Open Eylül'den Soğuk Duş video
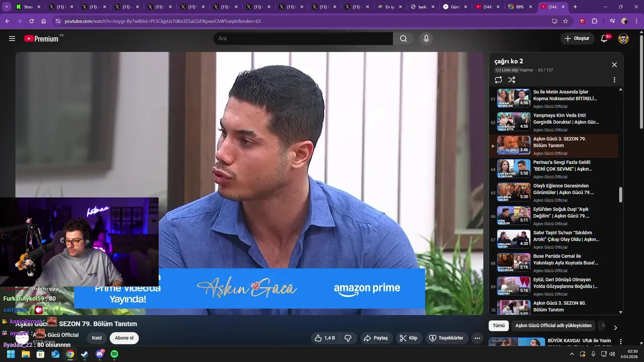 point(553,216)
